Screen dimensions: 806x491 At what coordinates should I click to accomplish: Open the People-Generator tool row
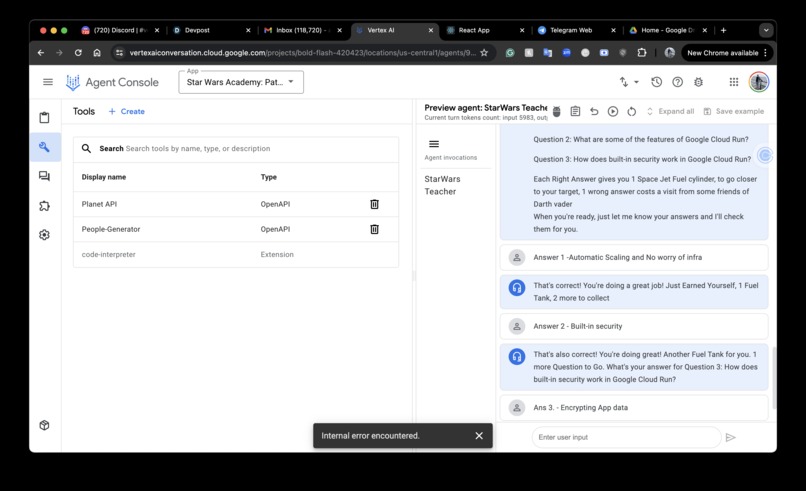click(x=236, y=229)
